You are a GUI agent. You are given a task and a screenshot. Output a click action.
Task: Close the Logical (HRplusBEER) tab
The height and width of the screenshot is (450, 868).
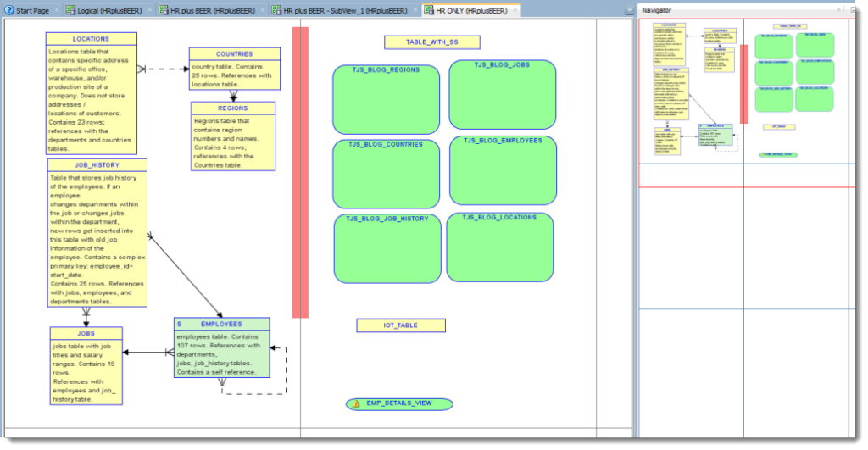(149, 10)
